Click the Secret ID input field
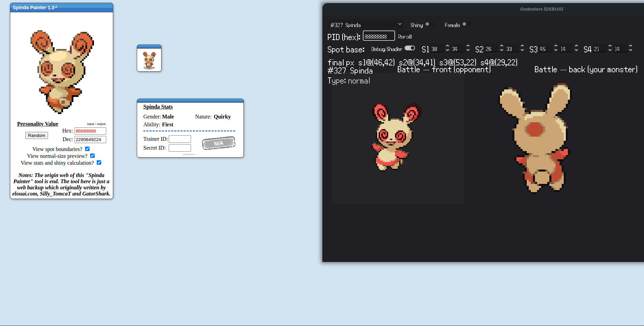Screen dimensions: 644x326 click(x=180, y=148)
